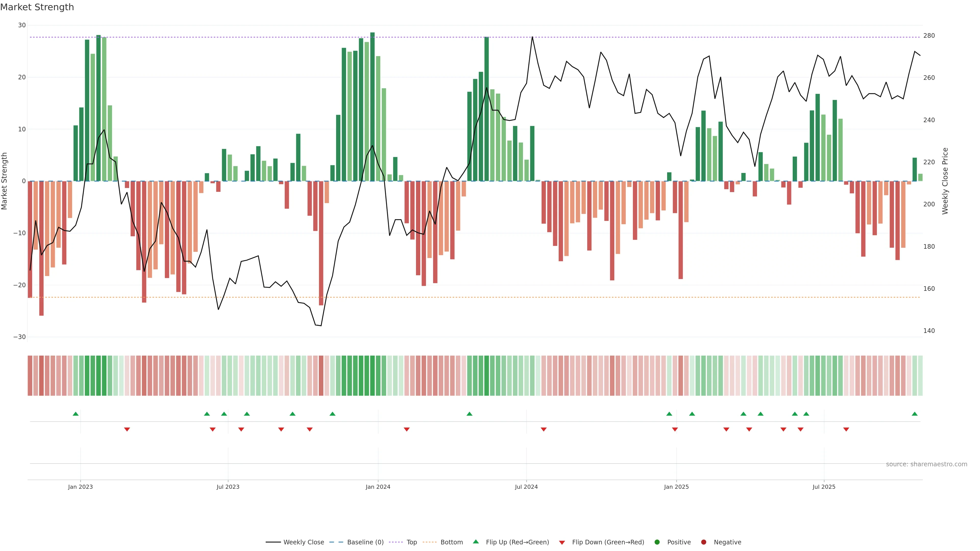Click the first green flip-up triangle marker
This screenshot has height=551, width=980.
tap(76, 414)
